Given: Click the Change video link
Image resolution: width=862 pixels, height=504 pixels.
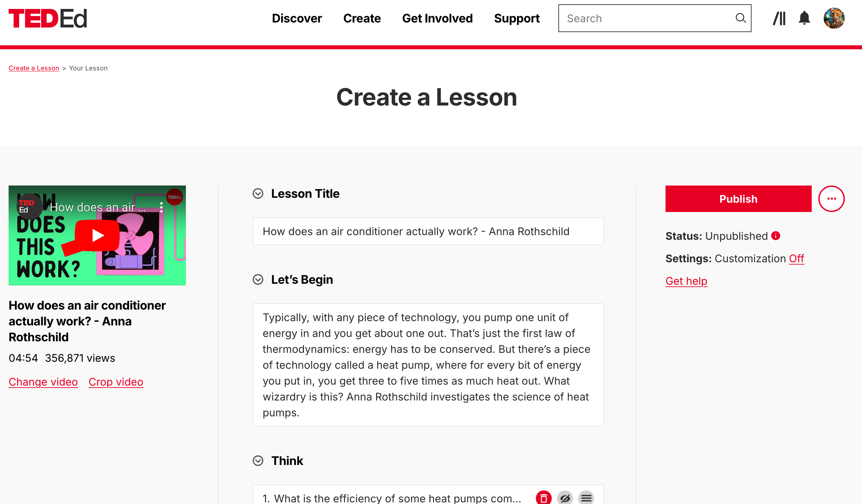Looking at the screenshot, I should [43, 382].
